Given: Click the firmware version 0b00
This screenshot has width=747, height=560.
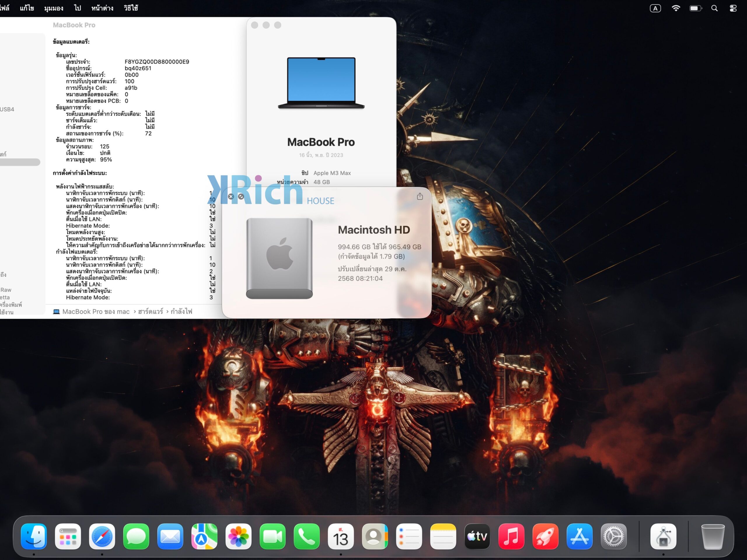Looking at the screenshot, I should click(131, 75).
